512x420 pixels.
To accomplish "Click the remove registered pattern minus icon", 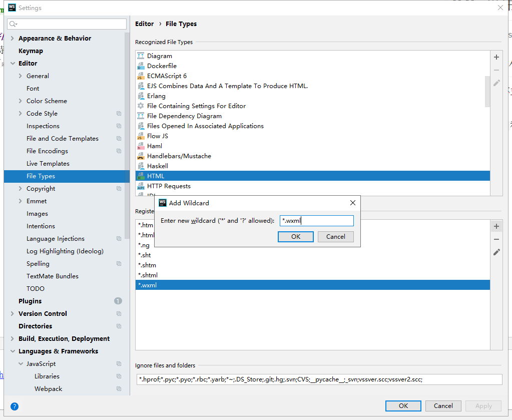I will point(496,239).
